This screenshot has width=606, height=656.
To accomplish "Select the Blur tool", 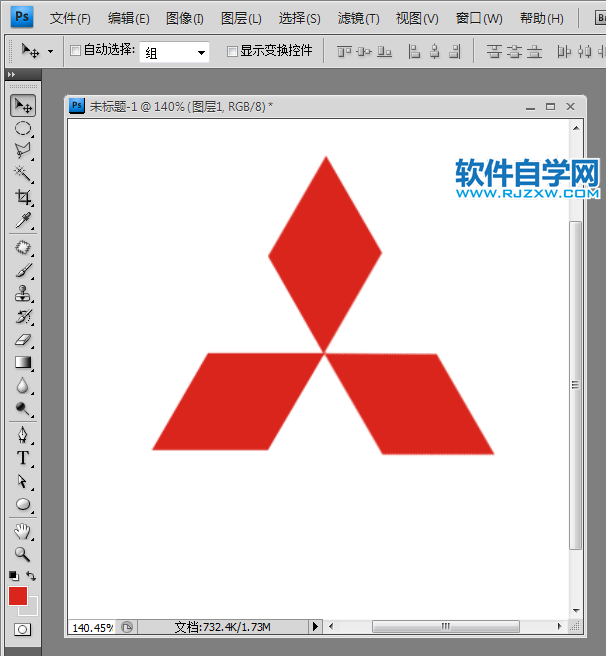I will point(23,385).
